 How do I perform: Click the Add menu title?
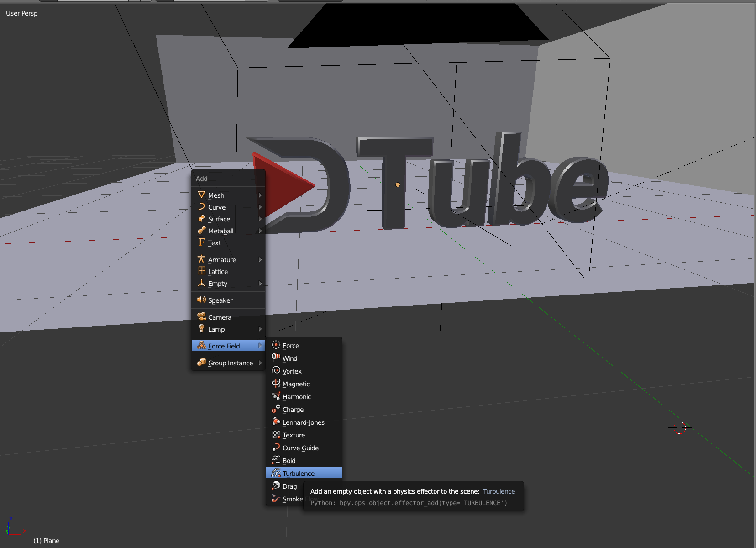pos(202,179)
